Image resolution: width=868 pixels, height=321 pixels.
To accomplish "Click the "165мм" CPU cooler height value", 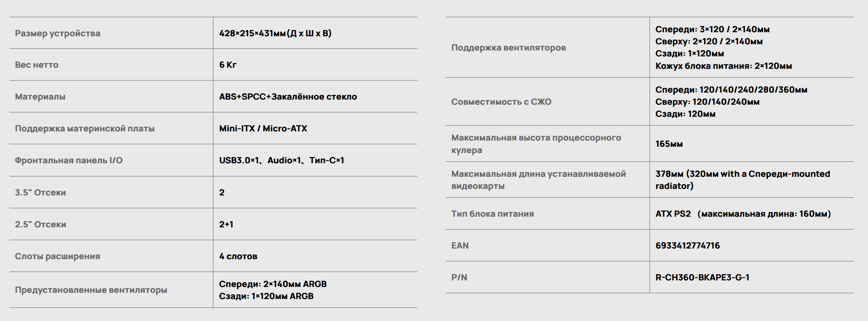I will pyautogui.click(x=669, y=144).
